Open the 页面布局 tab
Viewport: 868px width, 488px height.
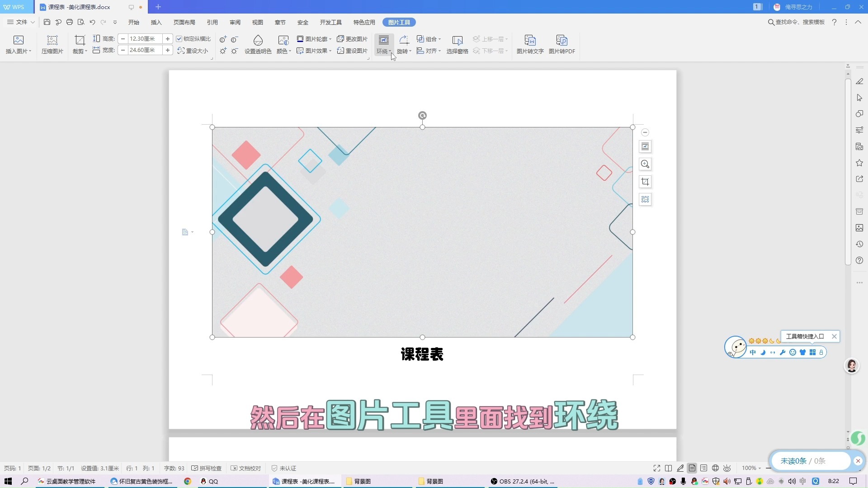(x=184, y=22)
